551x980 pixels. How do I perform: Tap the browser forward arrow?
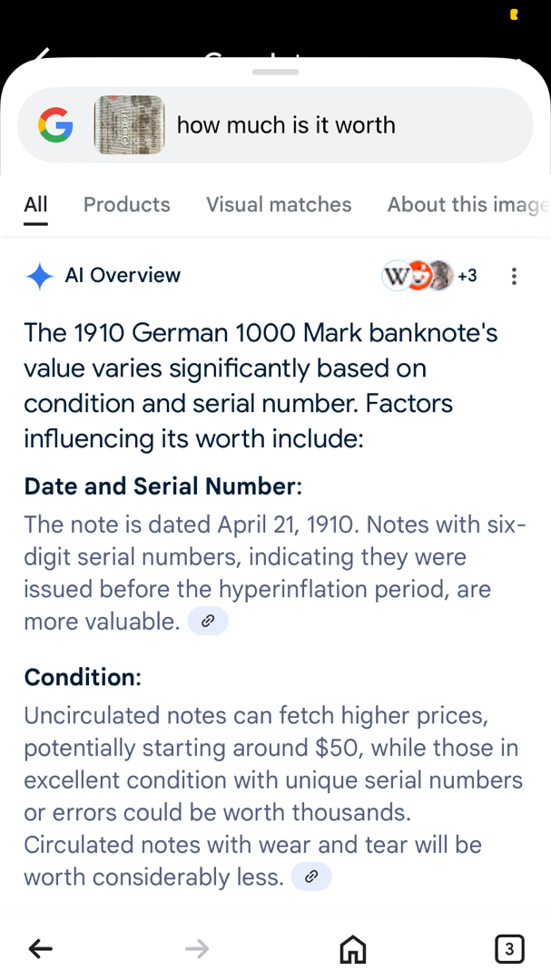(x=197, y=949)
